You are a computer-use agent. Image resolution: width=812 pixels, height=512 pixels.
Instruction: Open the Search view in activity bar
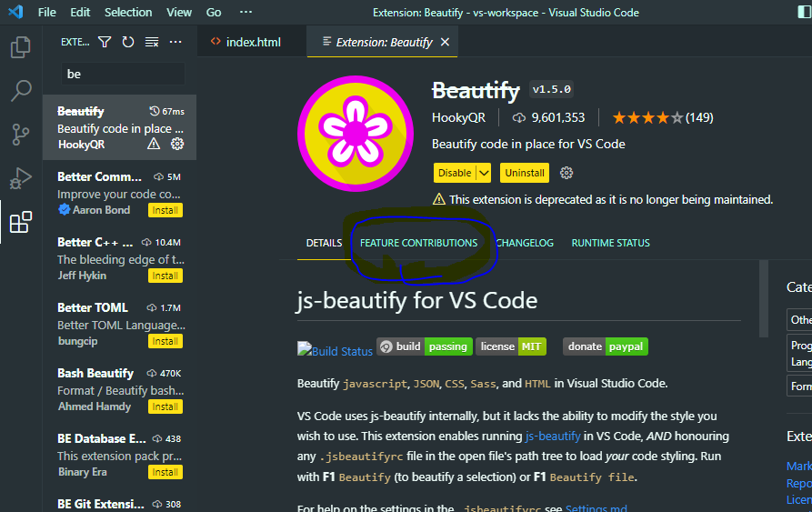[x=21, y=91]
